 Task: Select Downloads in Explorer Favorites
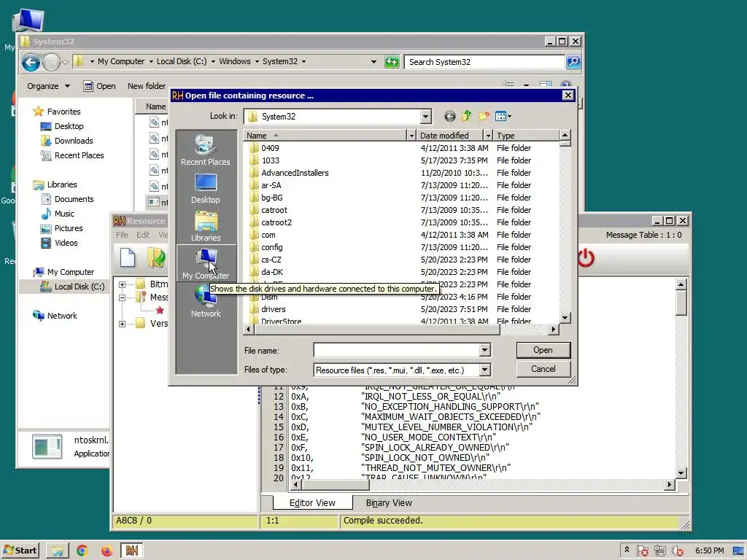(74, 141)
